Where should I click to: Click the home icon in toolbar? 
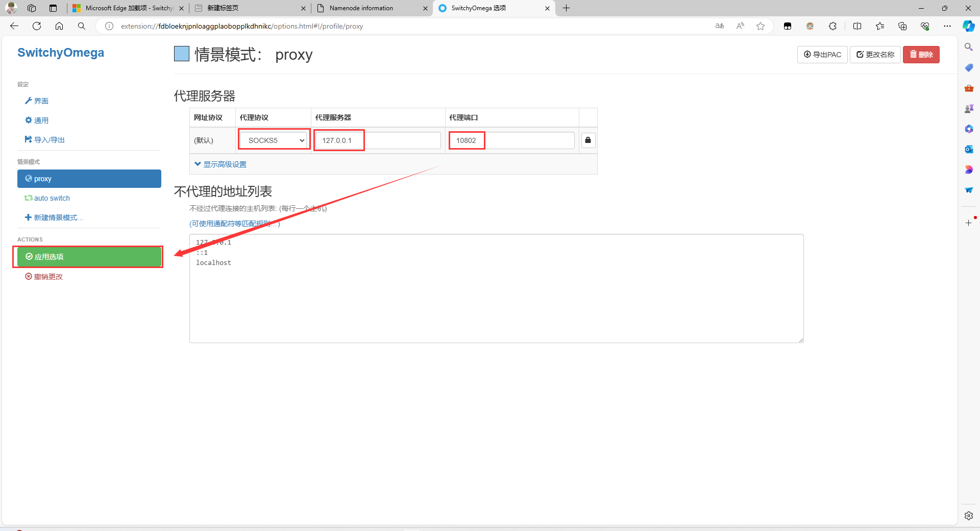tap(59, 26)
